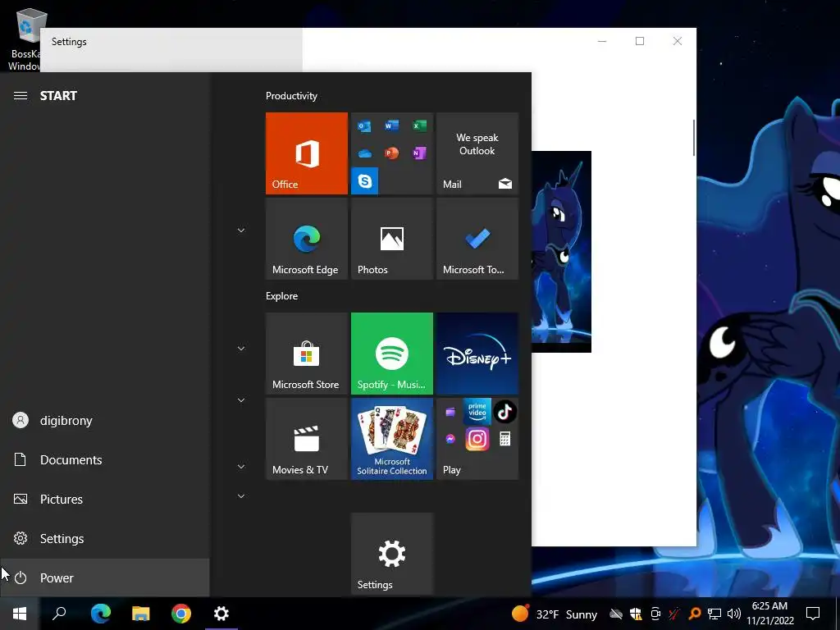Click the Productivity group header

tap(291, 96)
